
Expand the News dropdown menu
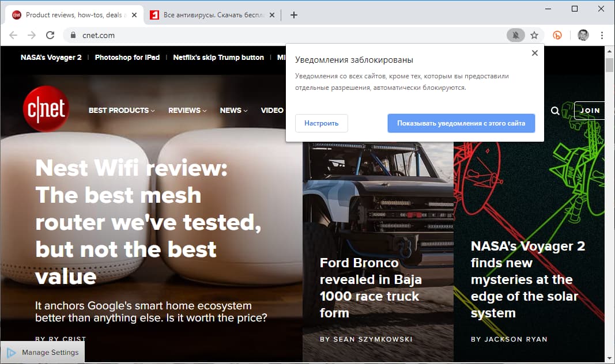point(234,111)
